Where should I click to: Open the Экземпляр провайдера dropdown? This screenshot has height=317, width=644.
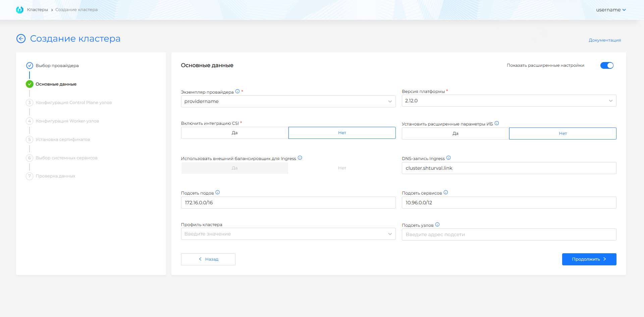pyautogui.click(x=288, y=101)
